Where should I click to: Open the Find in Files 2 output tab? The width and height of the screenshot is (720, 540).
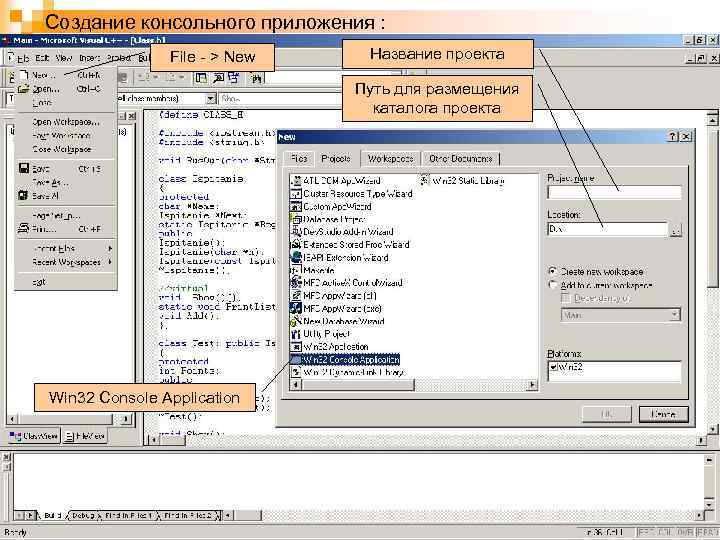187,516
